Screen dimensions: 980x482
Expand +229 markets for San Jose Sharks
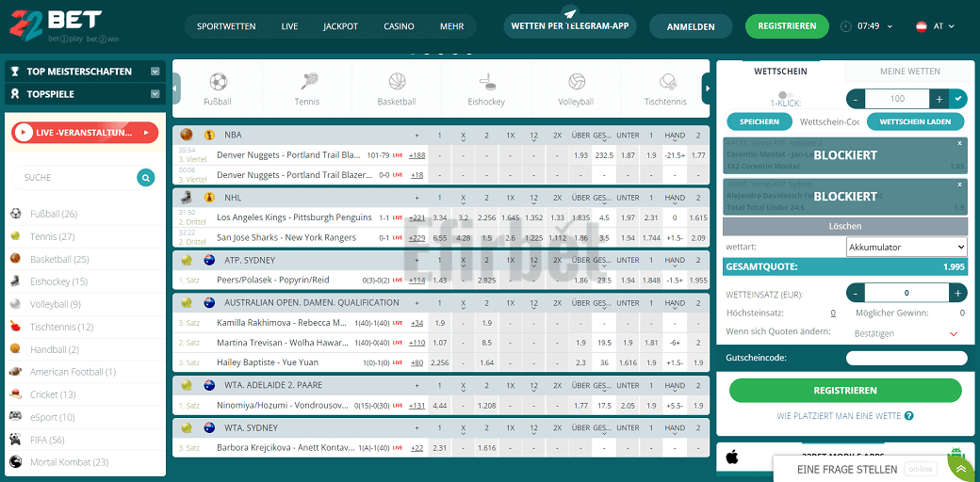416,237
